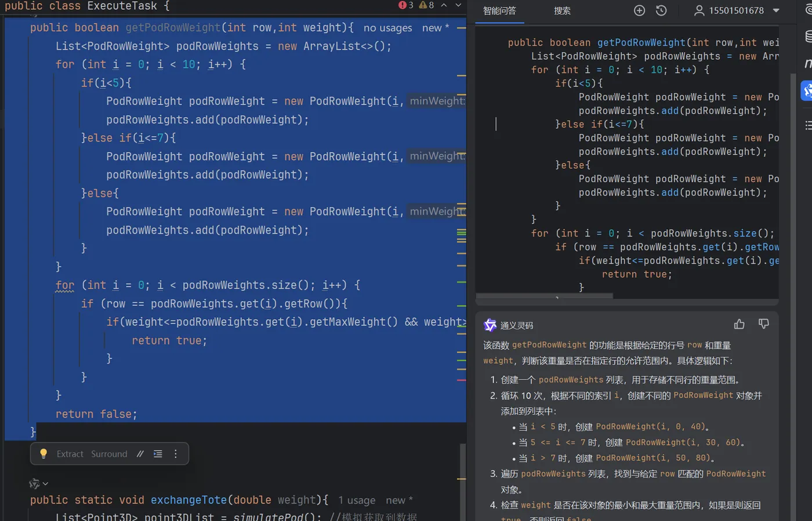Click the horizontal scrollbar under the code snippet
The width and height of the screenshot is (812, 521).
click(x=544, y=296)
